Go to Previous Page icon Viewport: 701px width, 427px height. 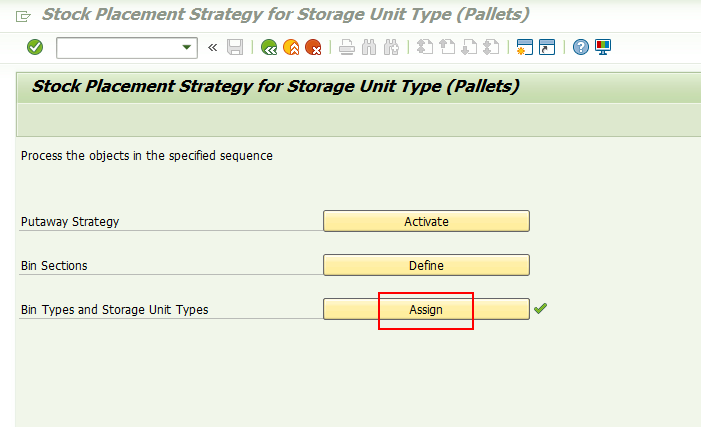[x=447, y=47]
